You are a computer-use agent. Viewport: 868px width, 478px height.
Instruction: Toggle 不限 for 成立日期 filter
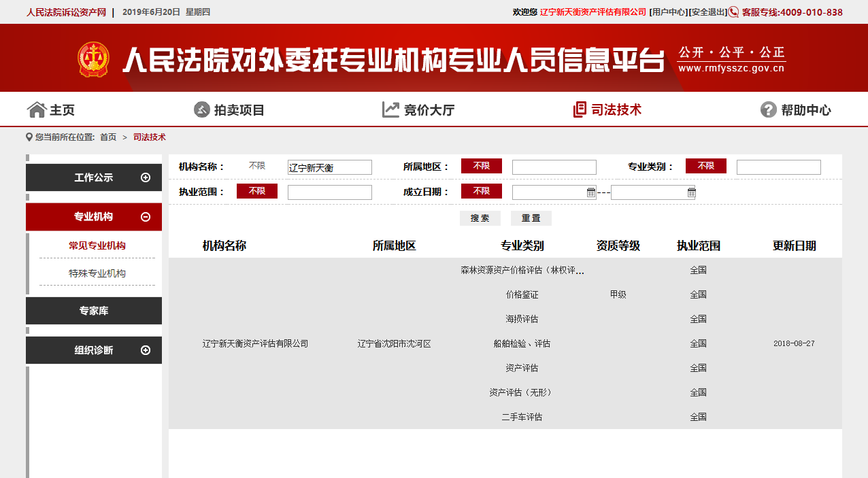point(482,191)
